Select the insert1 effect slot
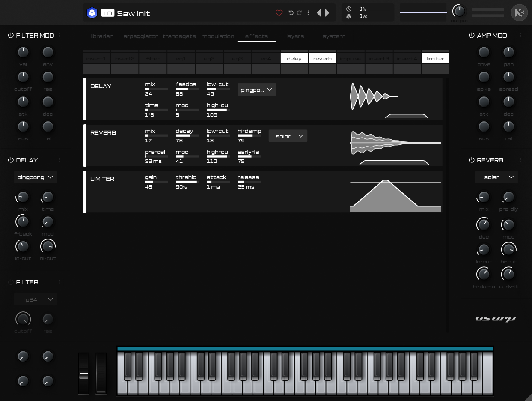 96,59
